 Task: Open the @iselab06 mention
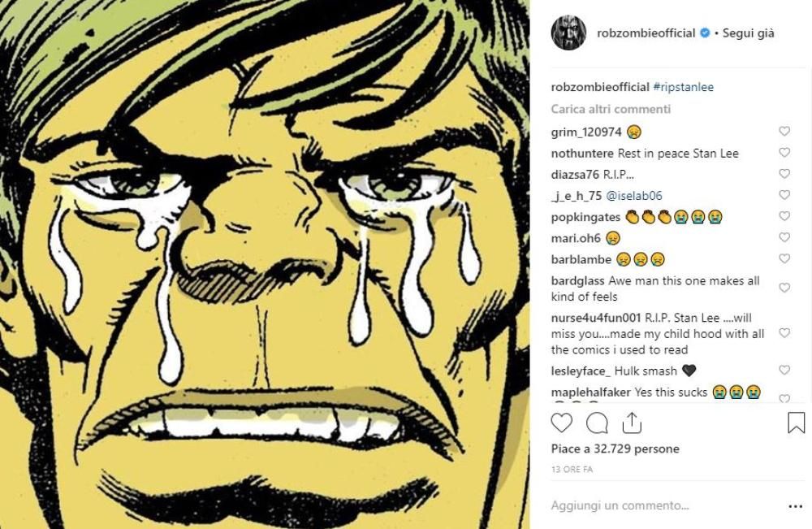tap(634, 195)
